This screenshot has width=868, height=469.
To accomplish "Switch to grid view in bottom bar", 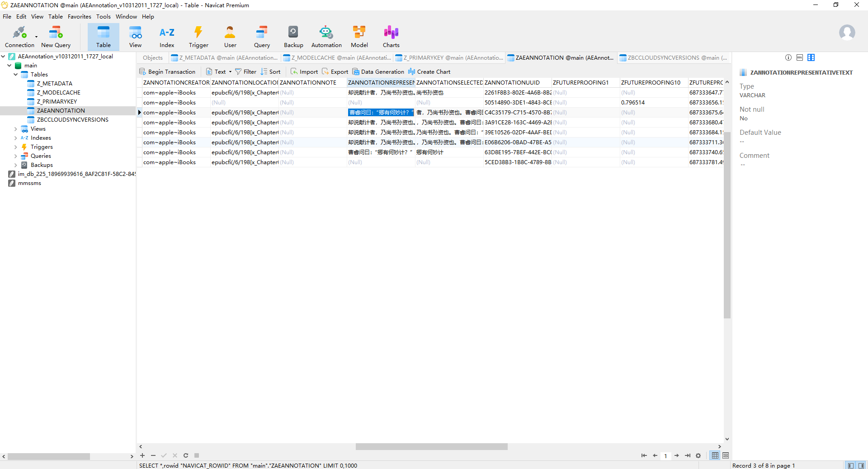I will pos(715,455).
